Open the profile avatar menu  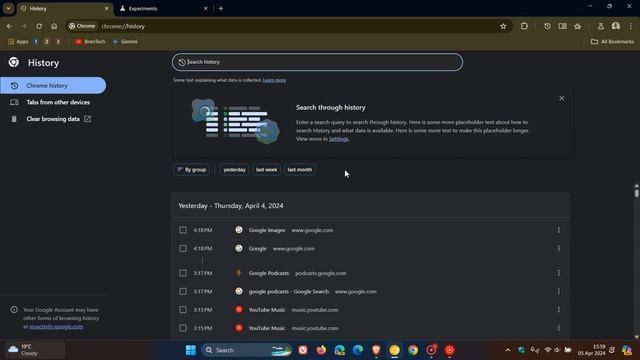point(616,26)
